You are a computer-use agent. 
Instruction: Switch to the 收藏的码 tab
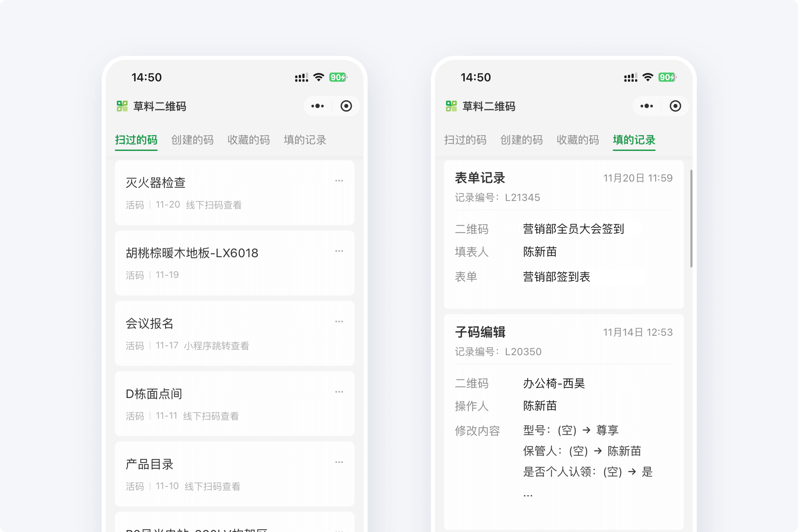(x=249, y=140)
